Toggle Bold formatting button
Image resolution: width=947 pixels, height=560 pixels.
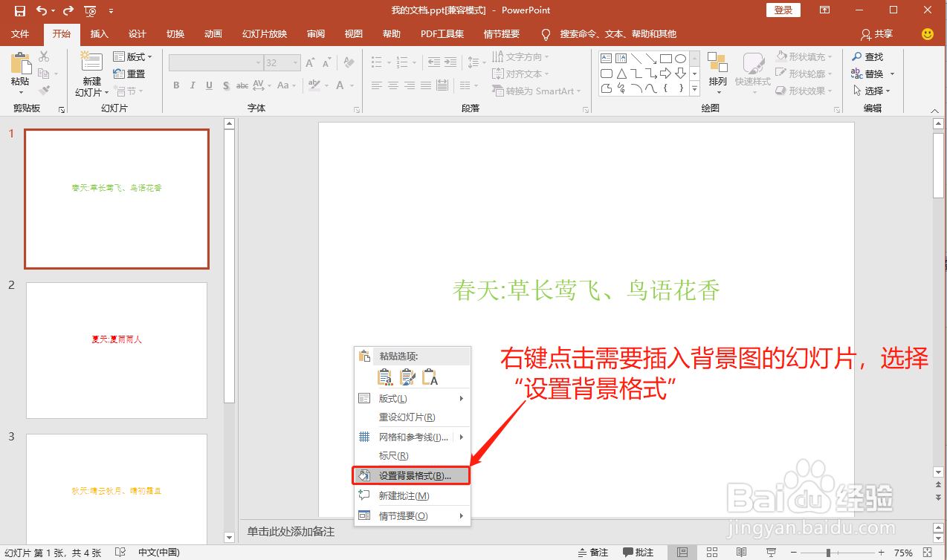(176, 85)
